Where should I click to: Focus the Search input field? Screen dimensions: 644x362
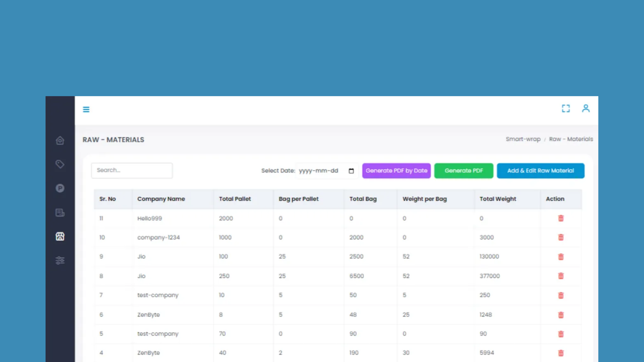[132, 170]
